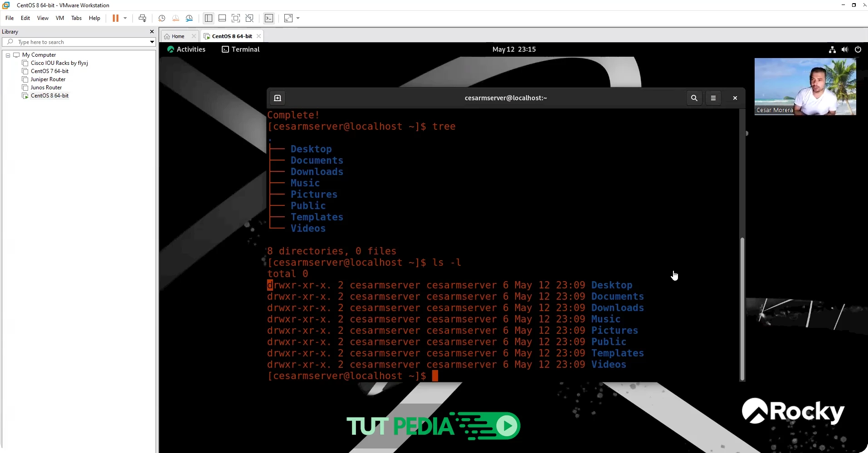
Task: Select Cisco IOU Racks by flyxj
Action: pos(59,63)
